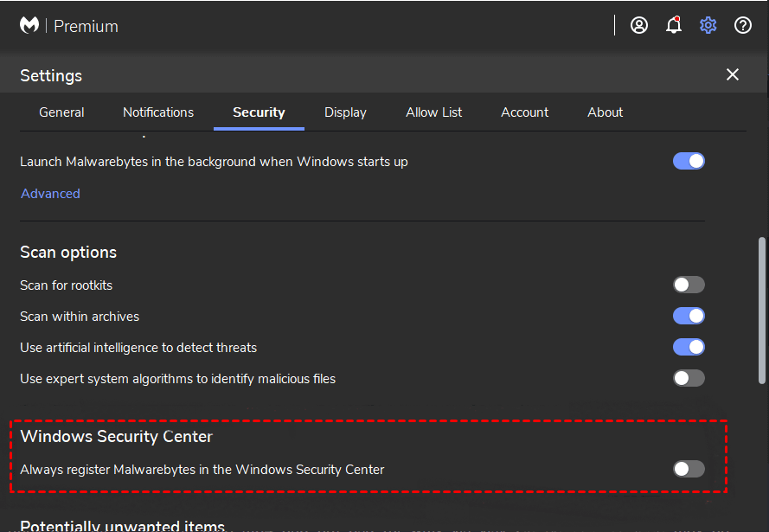The width and height of the screenshot is (769, 532).
Task: Click the settings gear icon
Action: point(708,25)
